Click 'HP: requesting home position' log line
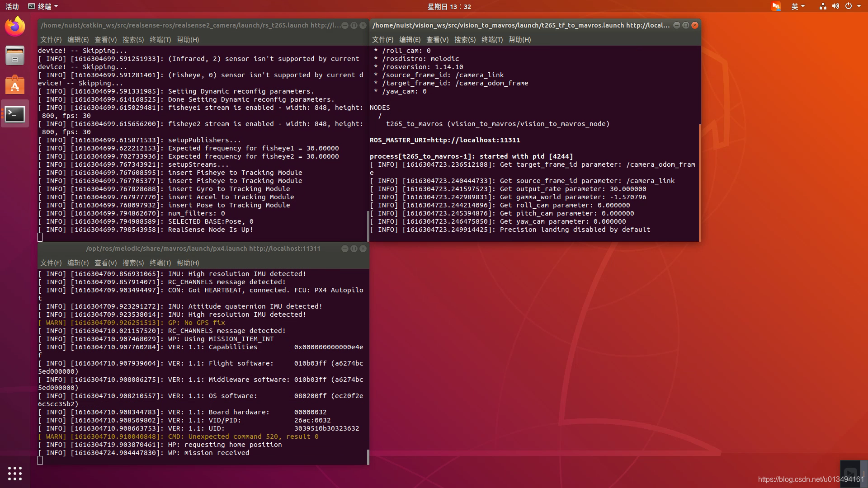 pos(160,445)
